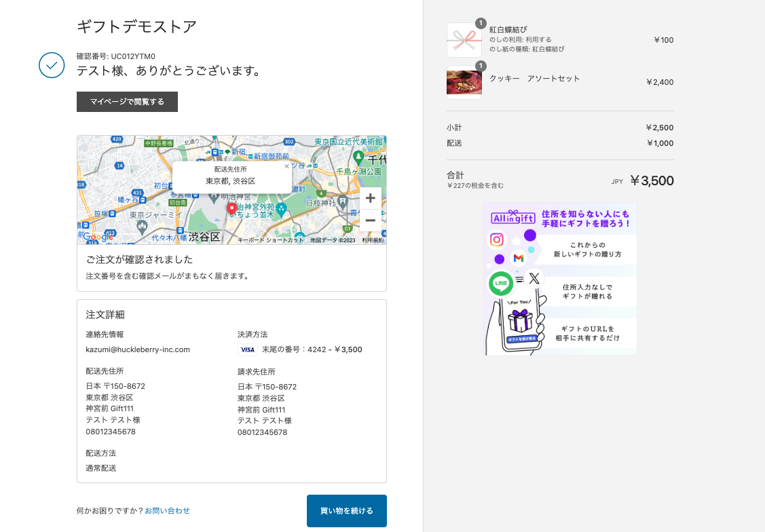
Task: Click the 紅白蝶結び product thumbnail
Action: point(464,40)
